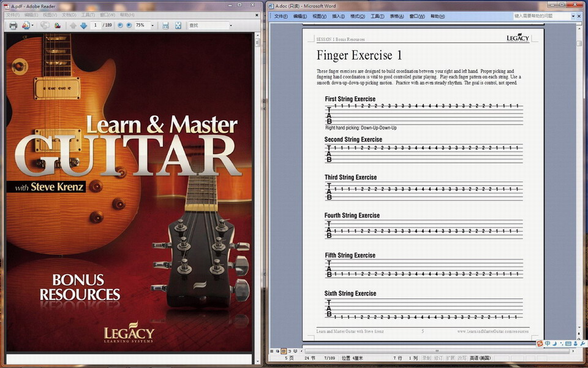
Task: Open the 文件(F) menu in Word
Action: click(281, 16)
